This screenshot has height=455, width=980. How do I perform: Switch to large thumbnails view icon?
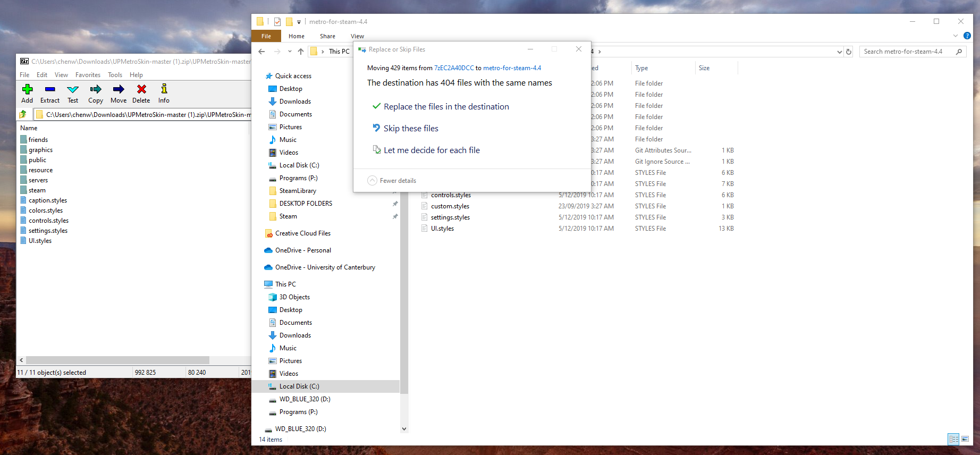(x=965, y=439)
